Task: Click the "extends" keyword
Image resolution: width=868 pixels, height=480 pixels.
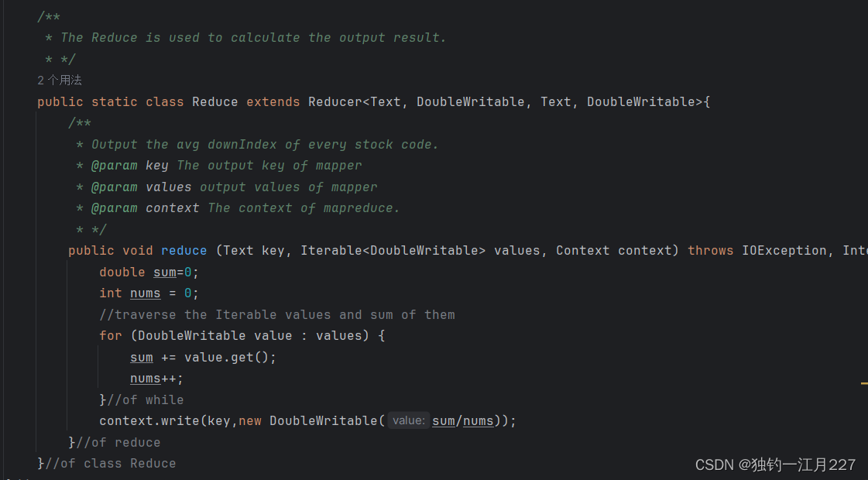Action: pos(273,102)
